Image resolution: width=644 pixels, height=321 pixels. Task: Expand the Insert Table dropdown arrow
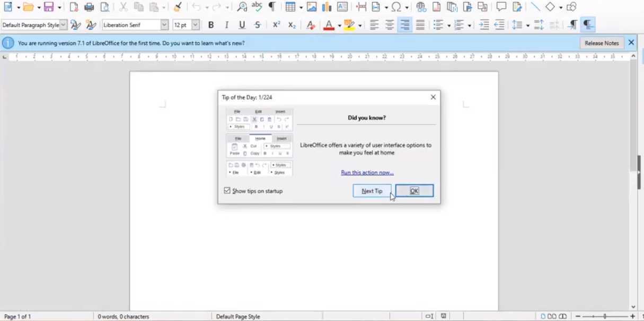point(301,7)
